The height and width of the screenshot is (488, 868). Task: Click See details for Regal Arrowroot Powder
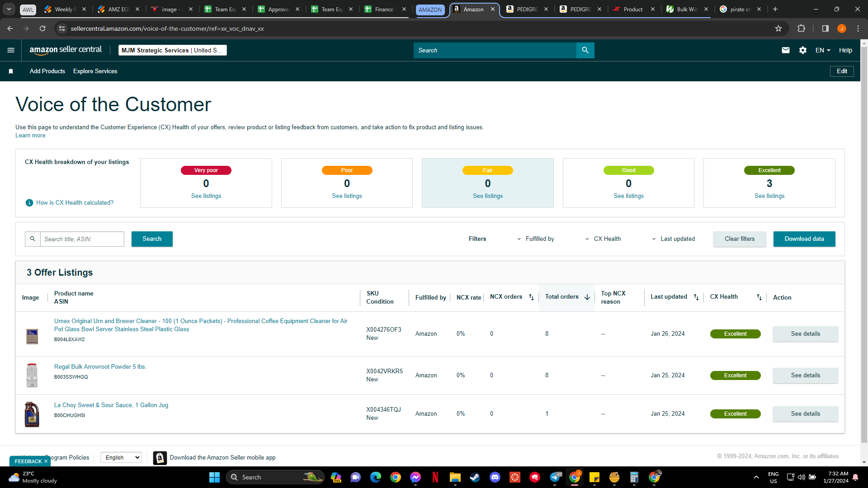point(806,375)
